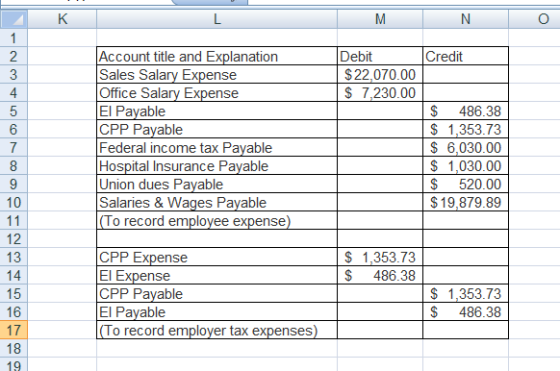The width and height of the screenshot is (560, 371).
Task: Click the Select All corner button
Action: tap(14, 19)
